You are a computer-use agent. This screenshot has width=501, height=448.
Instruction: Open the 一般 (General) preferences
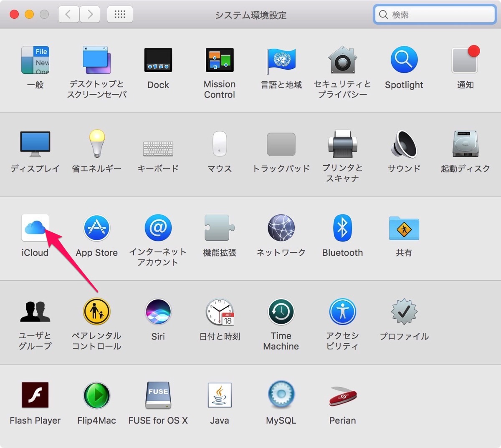point(35,60)
